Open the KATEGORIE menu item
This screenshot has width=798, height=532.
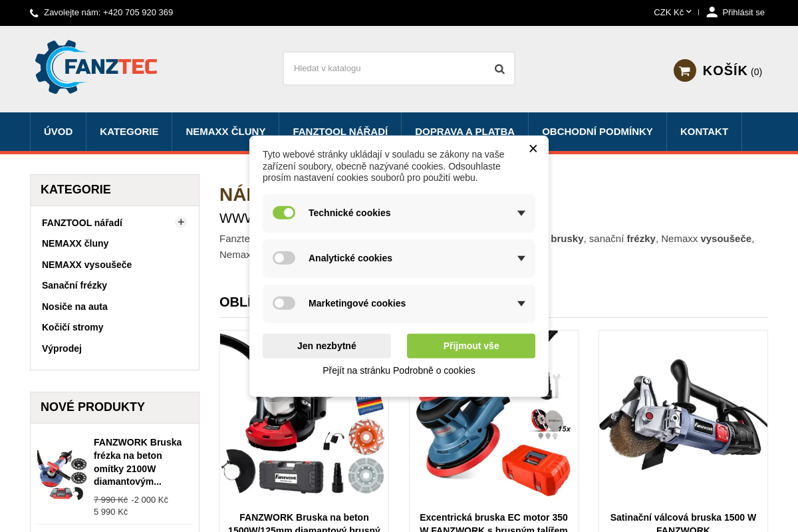(129, 132)
